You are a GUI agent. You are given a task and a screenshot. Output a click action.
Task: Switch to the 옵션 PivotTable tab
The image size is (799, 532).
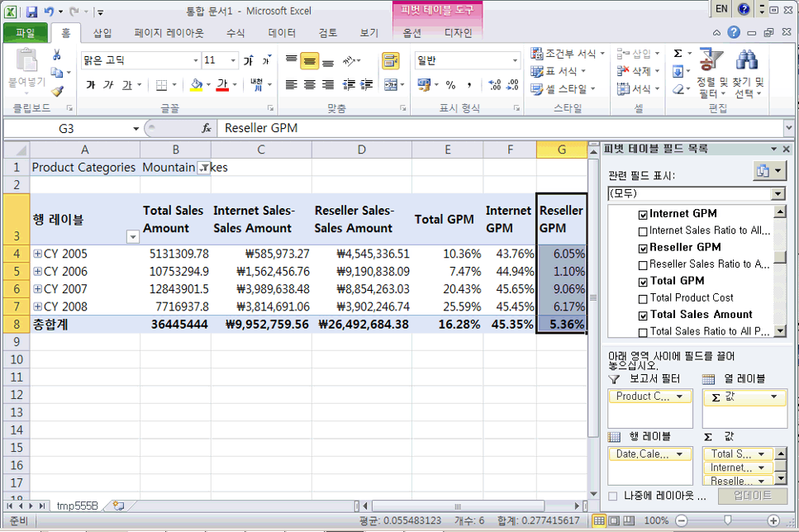[x=412, y=33]
